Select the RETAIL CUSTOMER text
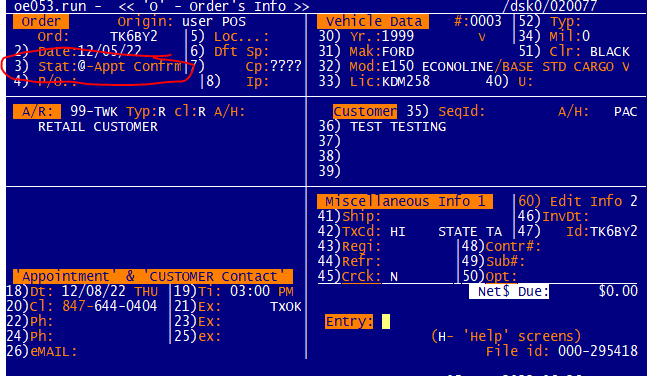 pos(98,126)
